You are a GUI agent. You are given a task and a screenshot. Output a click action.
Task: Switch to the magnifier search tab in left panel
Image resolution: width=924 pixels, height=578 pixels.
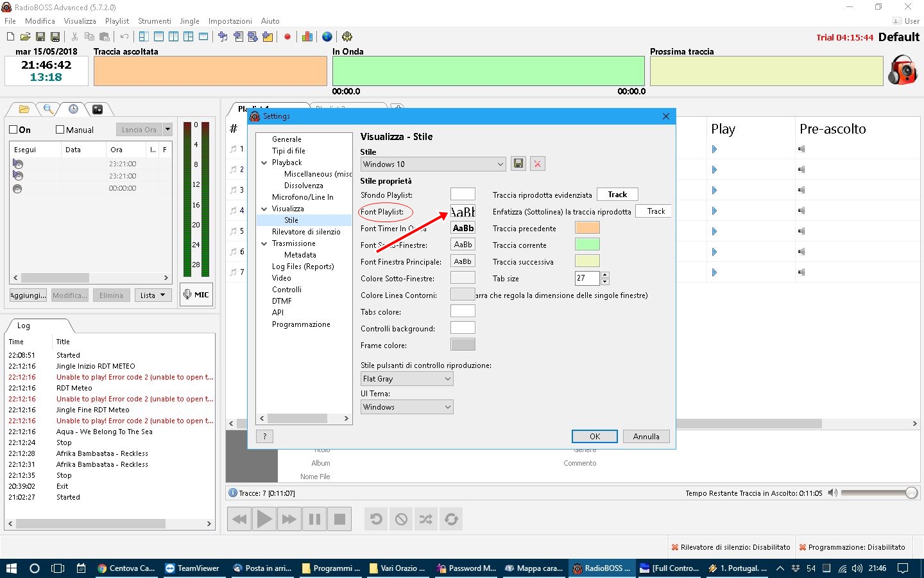(48, 109)
